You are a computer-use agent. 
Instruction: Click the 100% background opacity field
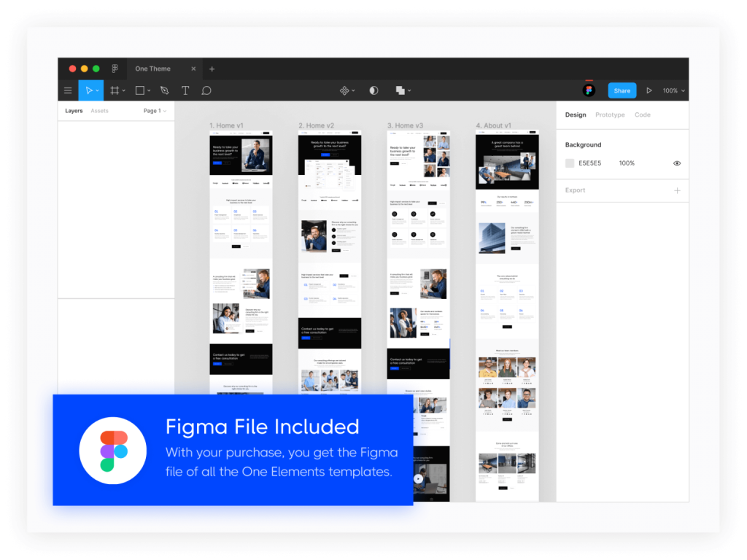[x=627, y=163]
